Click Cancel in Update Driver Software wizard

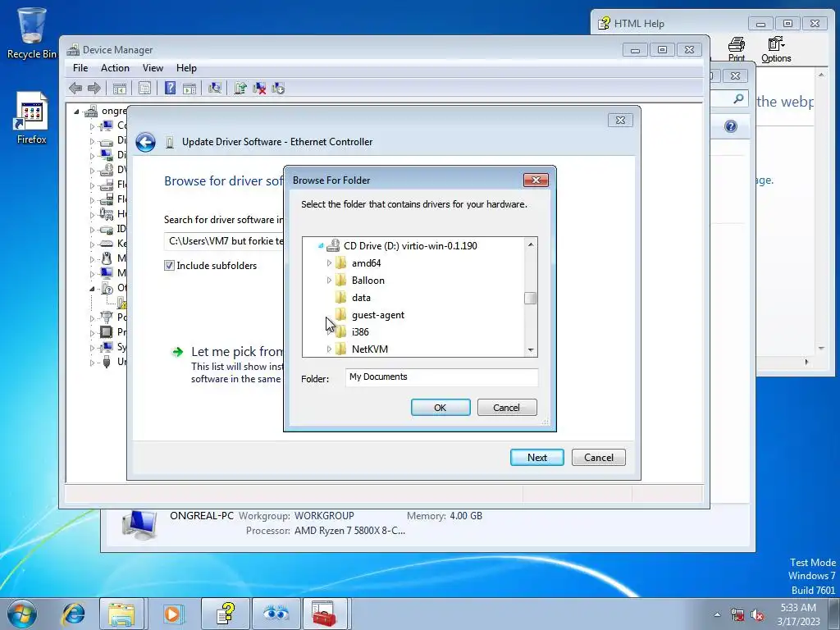(598, 458)
